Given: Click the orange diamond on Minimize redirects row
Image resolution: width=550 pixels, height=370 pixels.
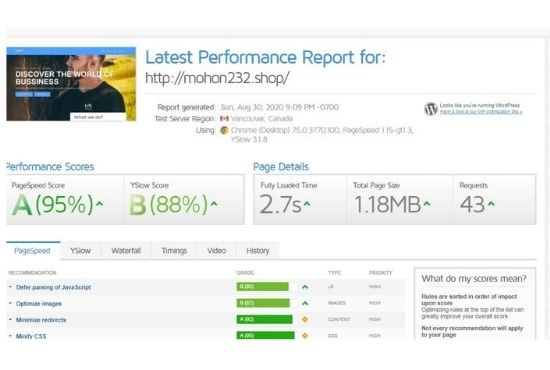Looking at the screenshot, I should (x=305, y=319).
